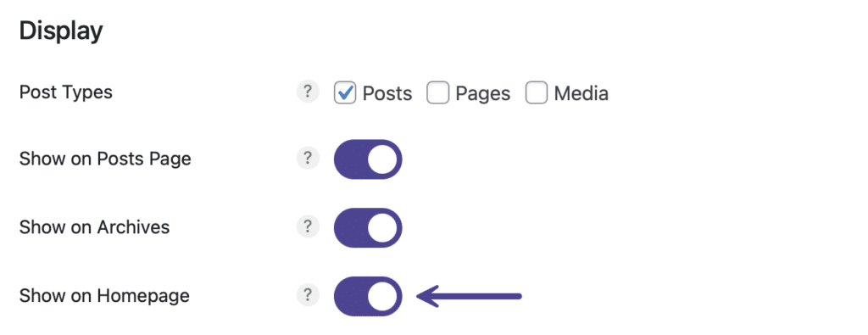This screenshot has height=335, width=868.
Task: Click the Show on Homepage label
Action: pyautogui.click(x=104, y=296)
